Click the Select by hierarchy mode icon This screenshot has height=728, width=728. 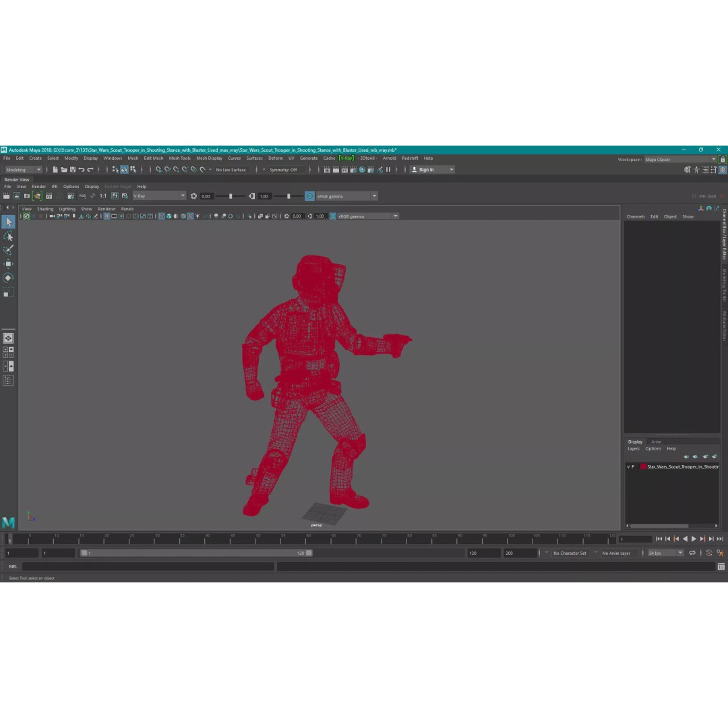[115, 170]
